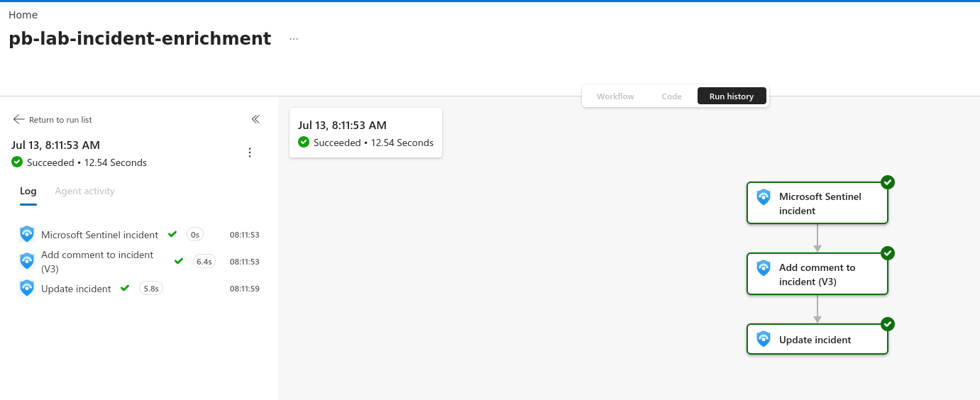Open the run's vertical three-dot menu
Screen dimensions: 980x400
249,152
